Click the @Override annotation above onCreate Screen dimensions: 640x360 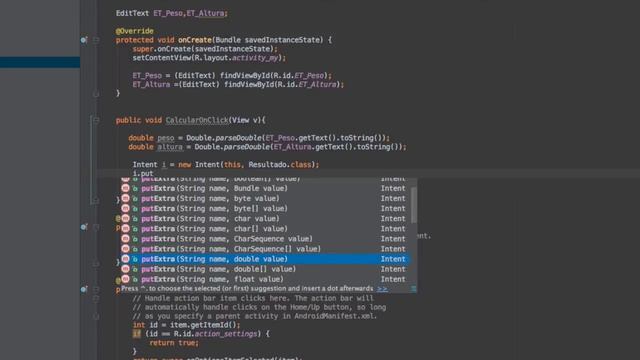click(135, 31)
